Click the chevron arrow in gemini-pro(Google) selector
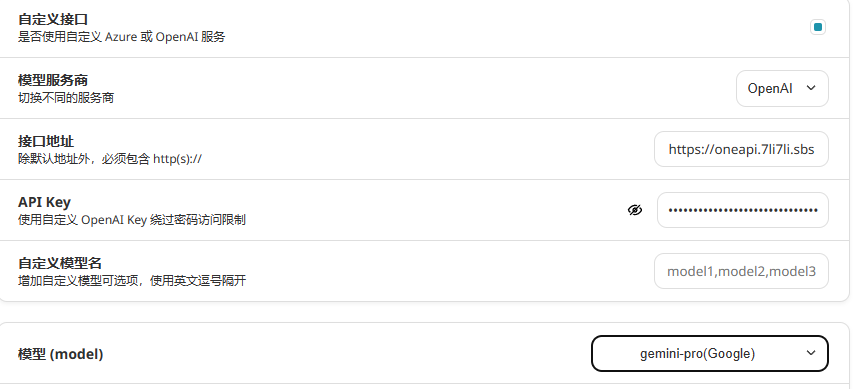867x389 pixels. pos(811,353)
